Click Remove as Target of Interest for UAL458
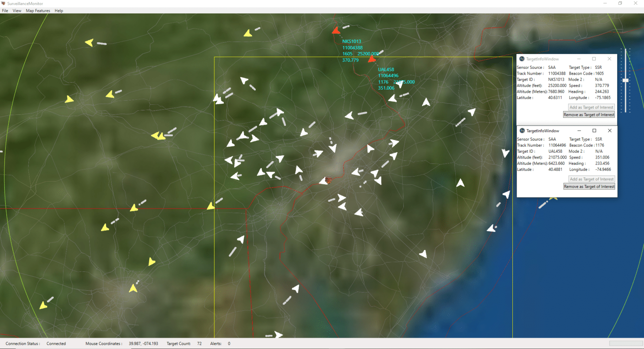 point(589,186)
